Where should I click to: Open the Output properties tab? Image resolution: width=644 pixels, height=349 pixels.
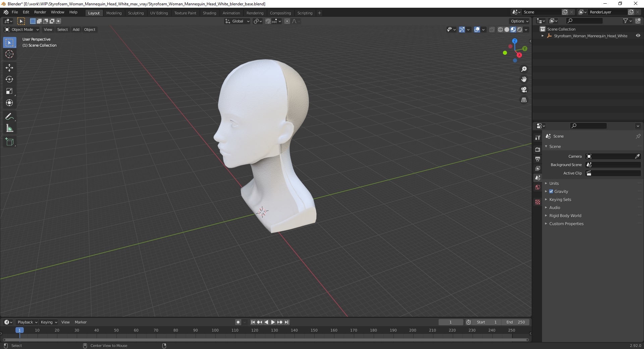point(538,159)
